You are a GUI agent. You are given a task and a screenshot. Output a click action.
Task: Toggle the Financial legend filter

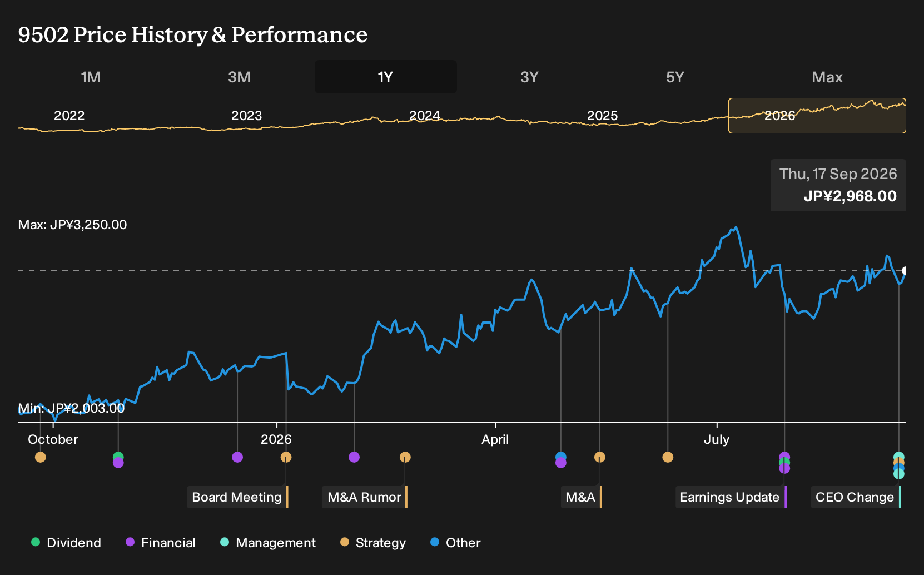tap(161, 543)
